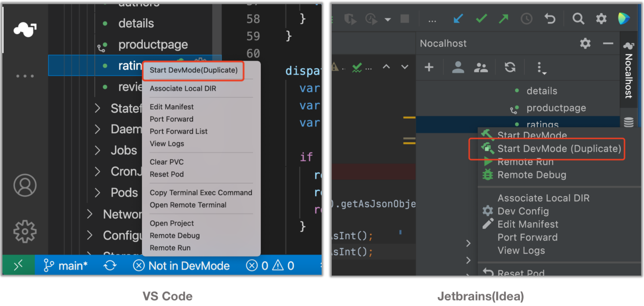Click single user icon in Nocalhost panel
Screen dimensions: 644x306
pos(458,67)
